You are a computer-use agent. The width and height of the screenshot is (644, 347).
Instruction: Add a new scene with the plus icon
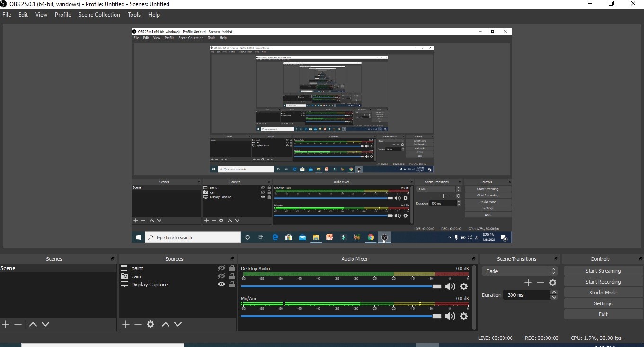[x=6, y=324]
